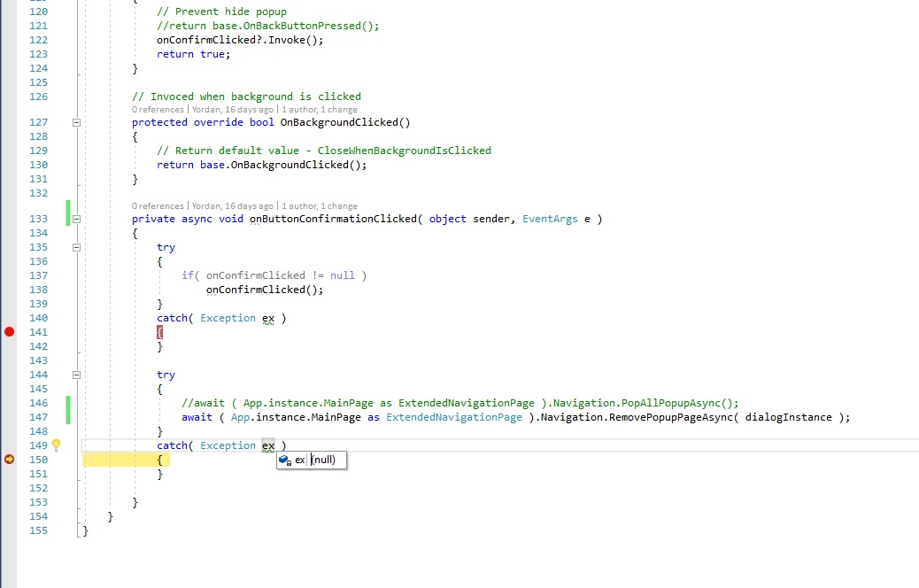
Task: Click OnBackgroundClicked method name on line 127
Action: tap(339, 122)
